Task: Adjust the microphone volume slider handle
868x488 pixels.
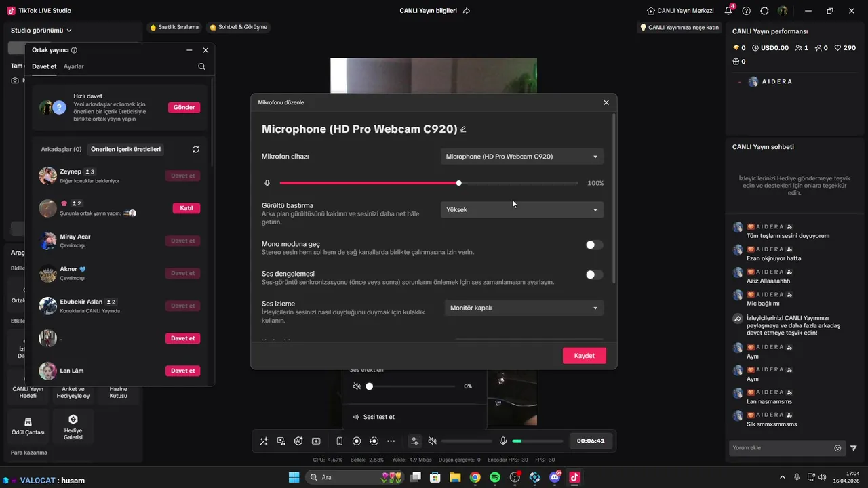Action: [459, 183]
